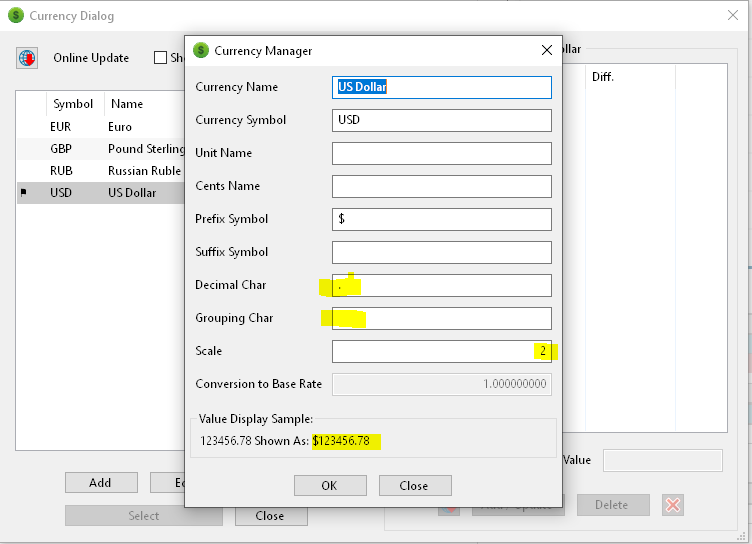Image resolution: width=752 pixels, height=544 pixels.
Task: Focus the Currency Name field
Action: [x=441, y=87]
